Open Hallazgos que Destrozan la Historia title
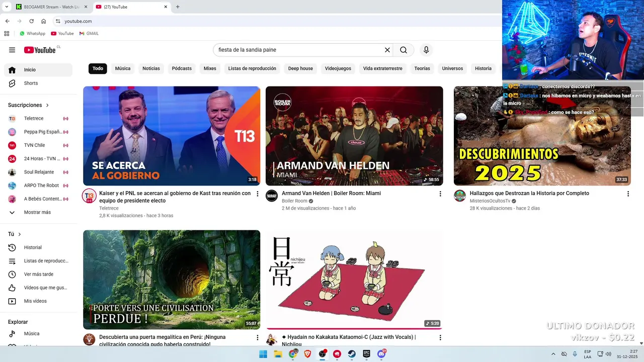The width and height of the screenshot is (644, 362). pos(529,194)
